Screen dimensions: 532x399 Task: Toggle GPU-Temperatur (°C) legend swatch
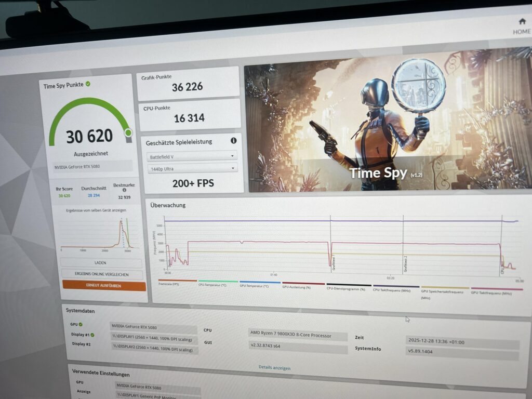[x=260, y=282]
